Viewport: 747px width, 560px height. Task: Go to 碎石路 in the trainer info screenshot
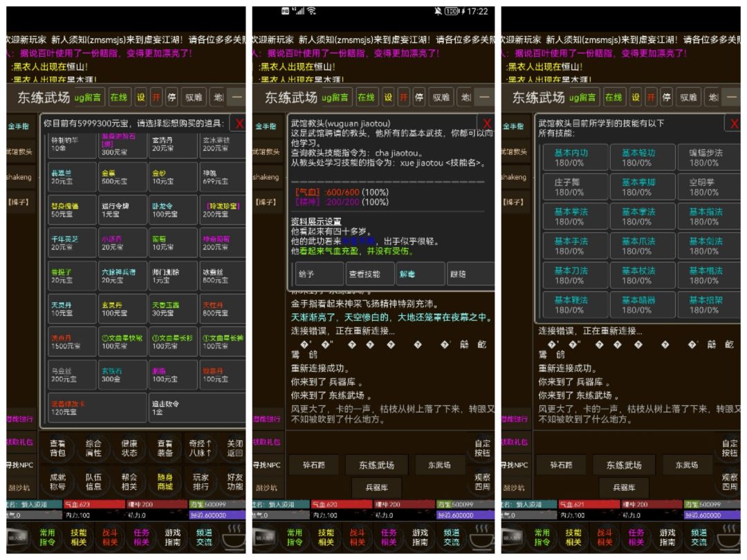314,465
